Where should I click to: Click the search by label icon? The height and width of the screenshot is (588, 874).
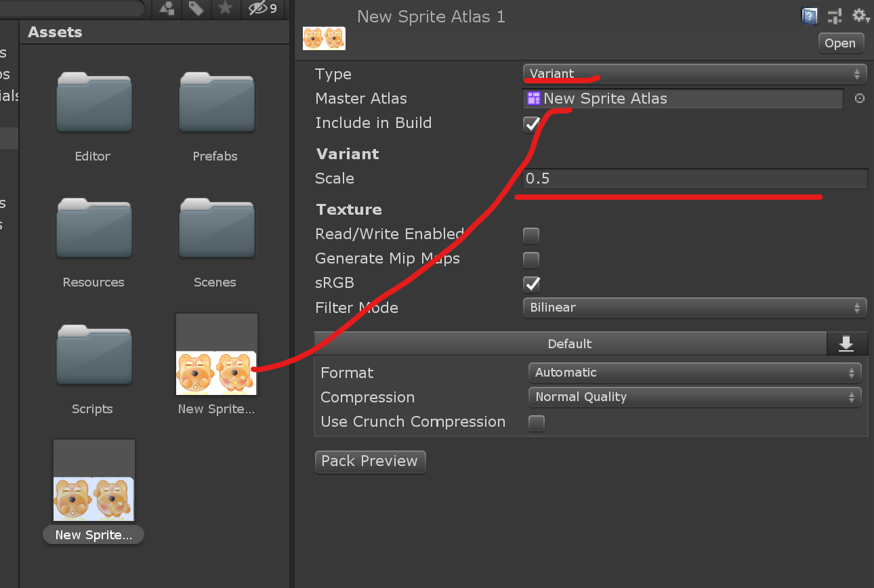click(x=196, y=9)
